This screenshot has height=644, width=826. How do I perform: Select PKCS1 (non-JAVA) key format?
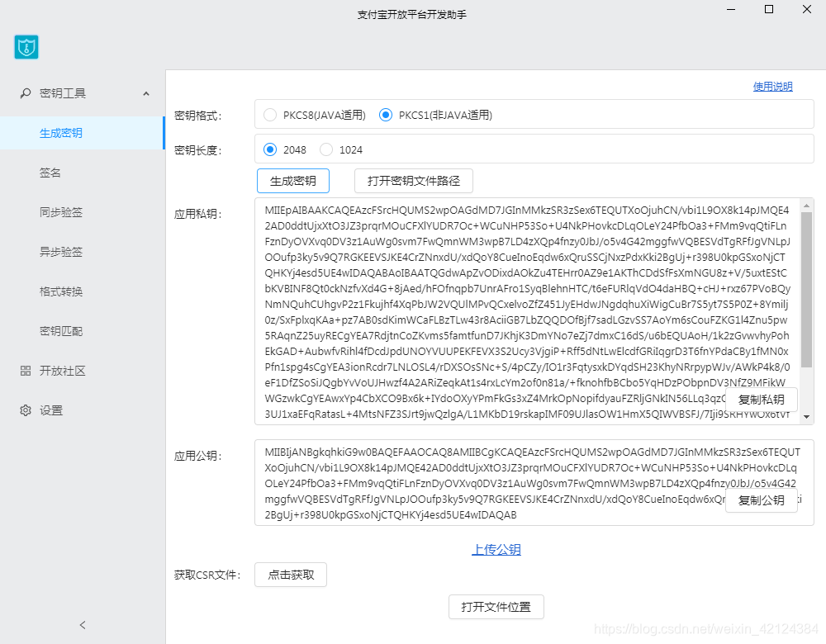(386, 115)
